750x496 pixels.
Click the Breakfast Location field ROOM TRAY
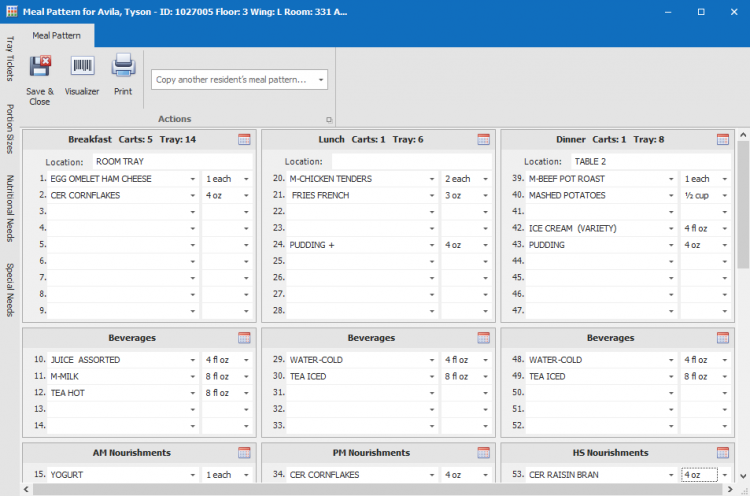point(170,161)
